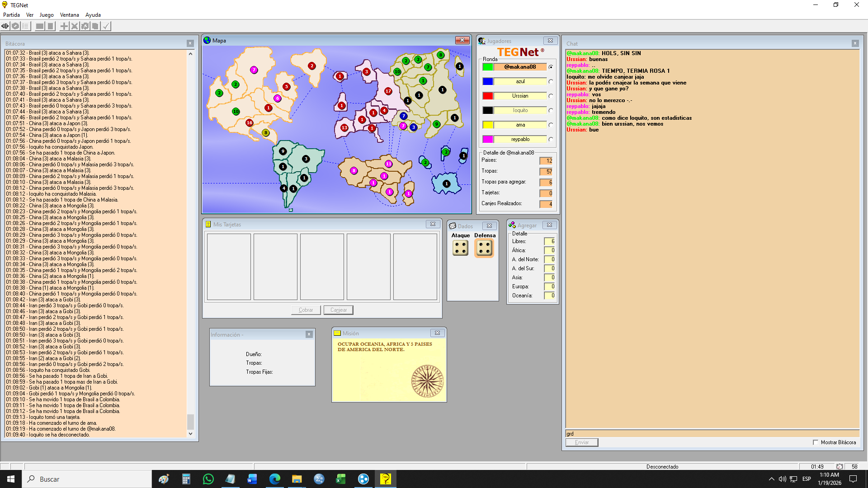Image resolution: width=868 pixels, height=488 pixels.
Task: Click the Canjear cards button
Action: [338, 310]
